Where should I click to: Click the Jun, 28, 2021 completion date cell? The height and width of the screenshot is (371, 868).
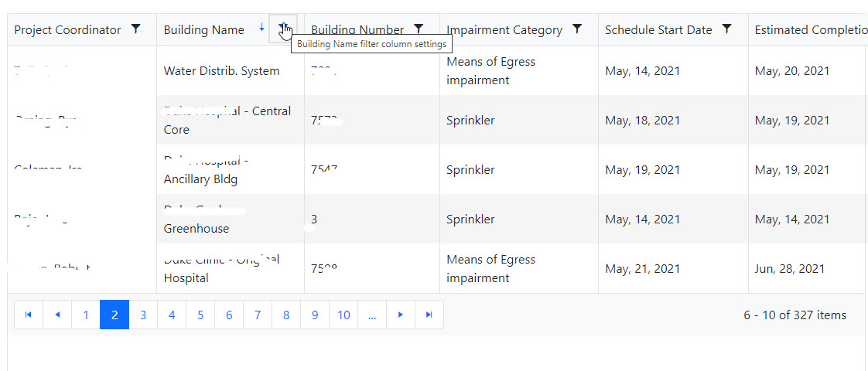point(791,269)
